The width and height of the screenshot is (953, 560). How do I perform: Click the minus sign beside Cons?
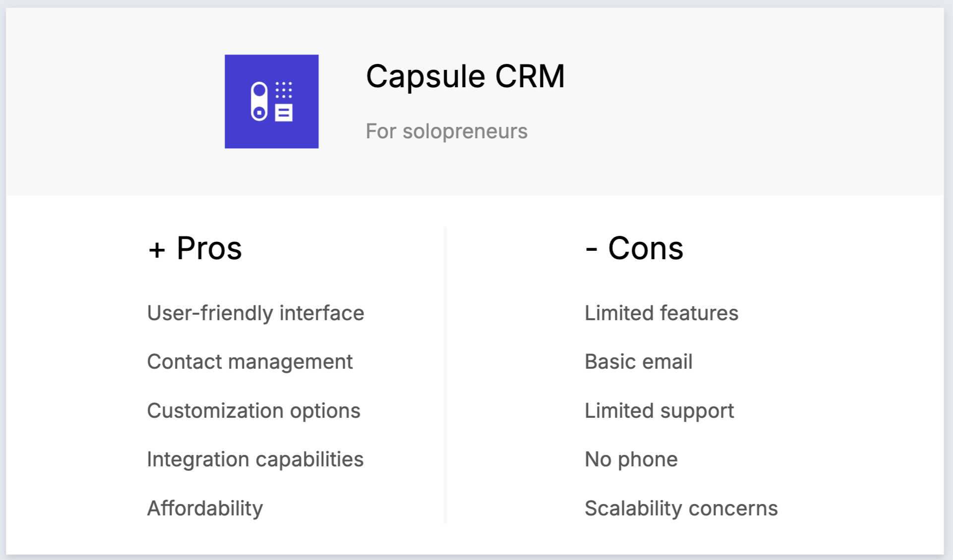(x=591, y=249)
